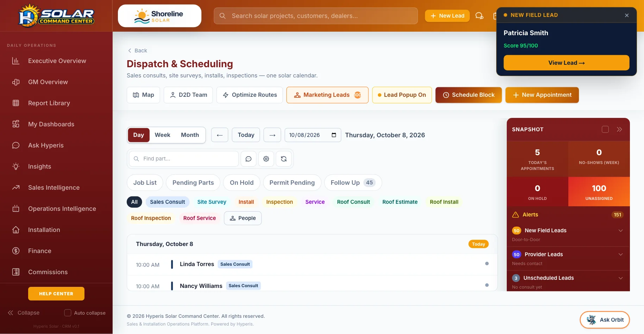Viewport: 644px width, 334px height.
Task: Expand the Provider Leads alert
Action: point(568,258)
